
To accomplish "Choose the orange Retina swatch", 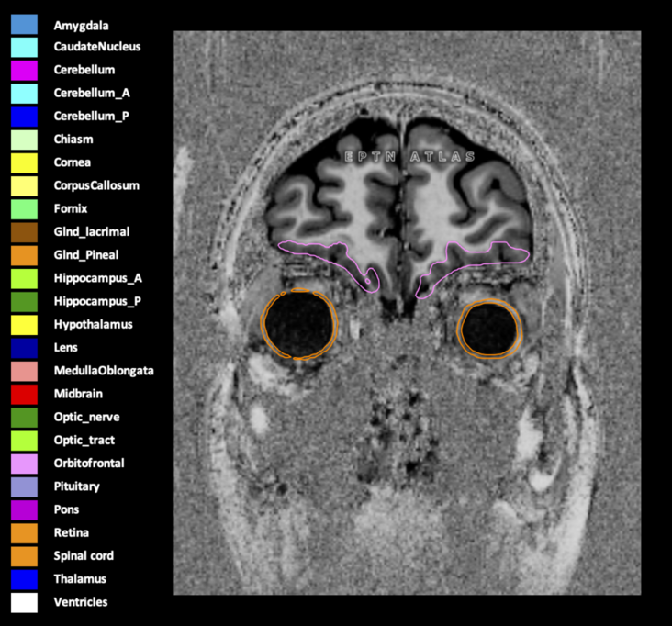I will coord(24,533).
